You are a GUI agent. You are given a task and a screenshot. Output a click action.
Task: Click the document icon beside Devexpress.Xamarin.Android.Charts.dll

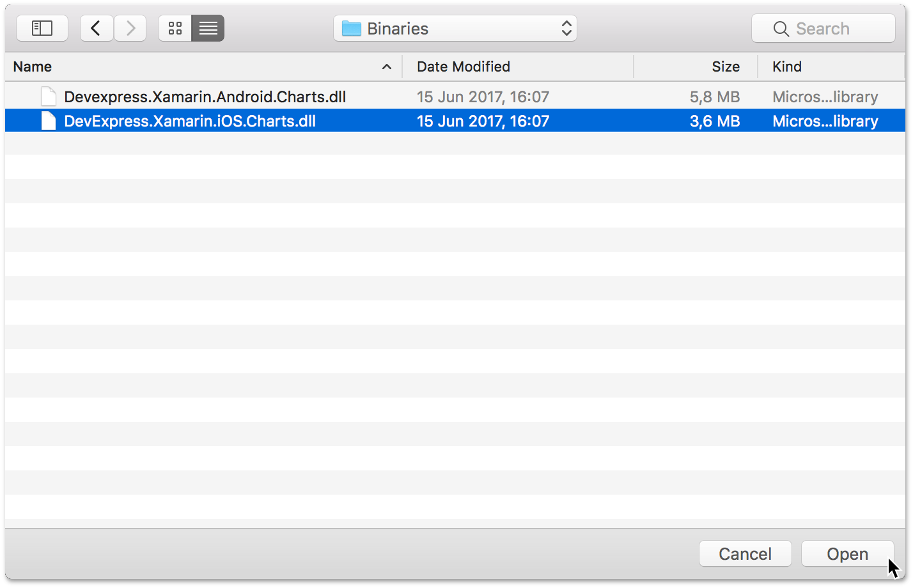tap(48, 96)
